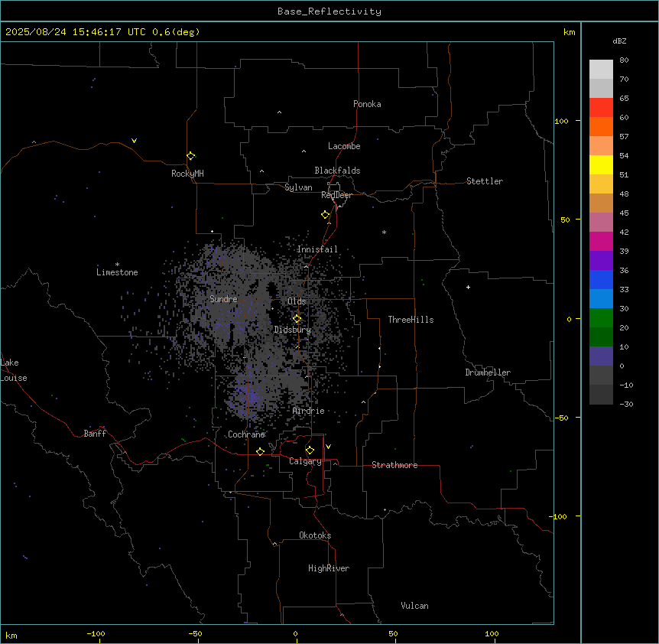
Task: Click the -100 tick on the bottom axis
Action: (x=96, y=633)
